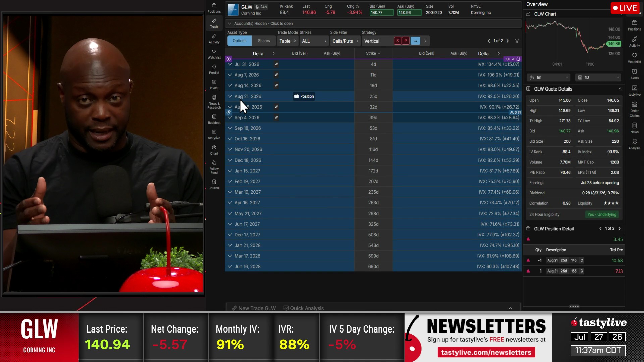The width and height of the screenshot is (644, 362).
Task: Toggle the 24h indicator next to GLW
Action: (261, 7)
